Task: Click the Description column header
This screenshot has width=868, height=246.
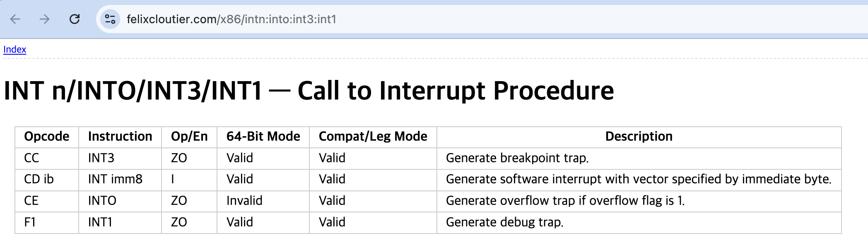Action: click(x=639, y=136)
